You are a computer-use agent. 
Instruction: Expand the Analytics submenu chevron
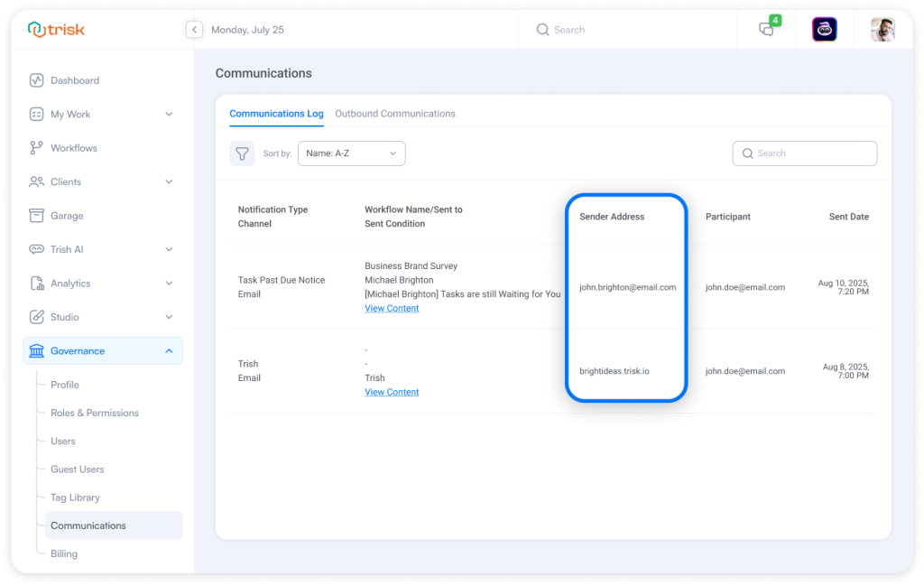pos(169,284)
